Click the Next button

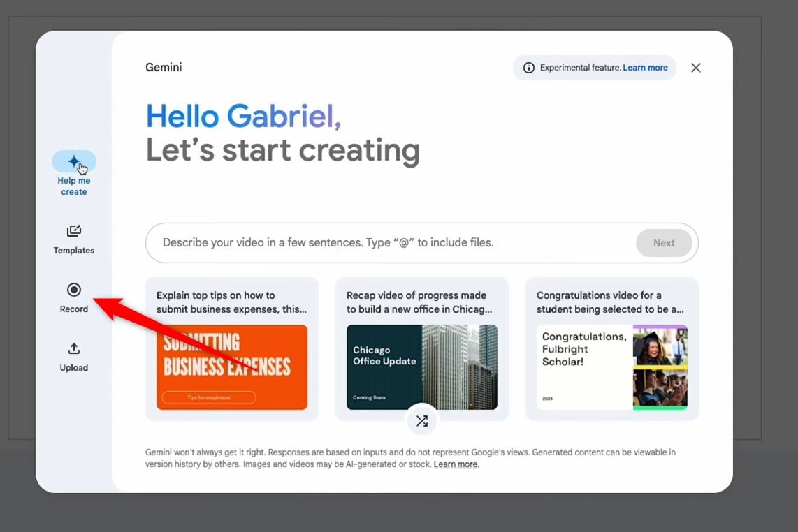(x=664, y=243)
